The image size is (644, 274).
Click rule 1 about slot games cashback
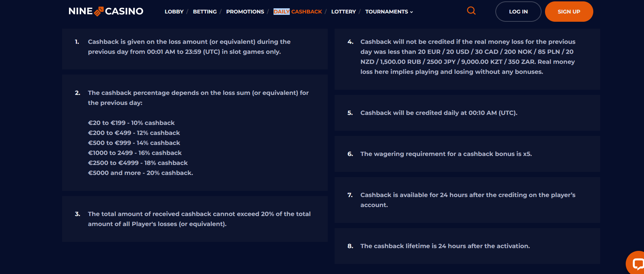click(x=195, y=49)
